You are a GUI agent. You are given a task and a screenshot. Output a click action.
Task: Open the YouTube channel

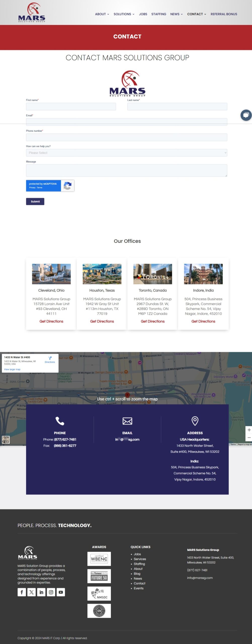(61, 592)
